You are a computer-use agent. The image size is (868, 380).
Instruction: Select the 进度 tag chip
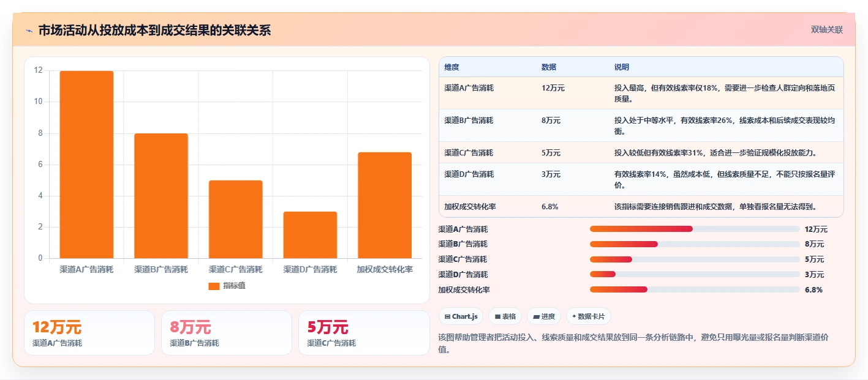(x=544, y=316)
